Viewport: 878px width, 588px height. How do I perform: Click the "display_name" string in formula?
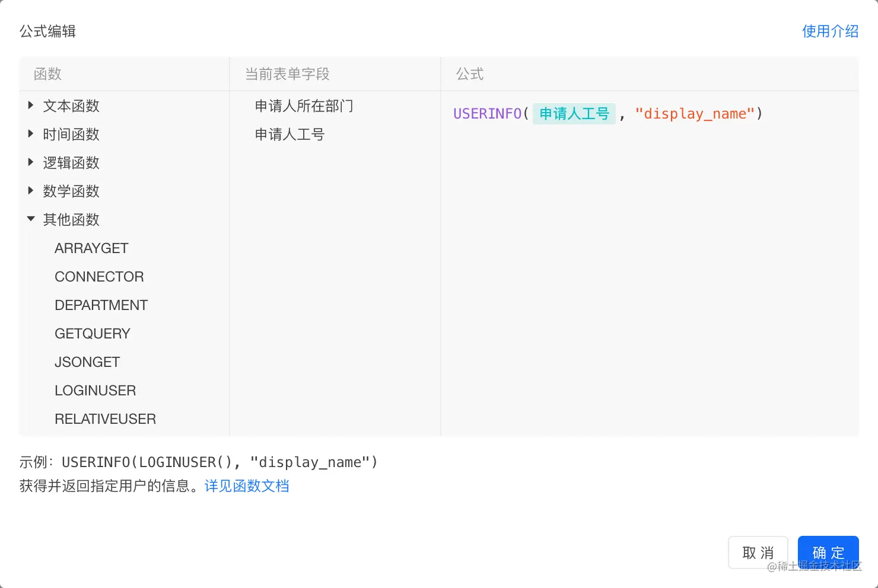[x=695, y=114]
